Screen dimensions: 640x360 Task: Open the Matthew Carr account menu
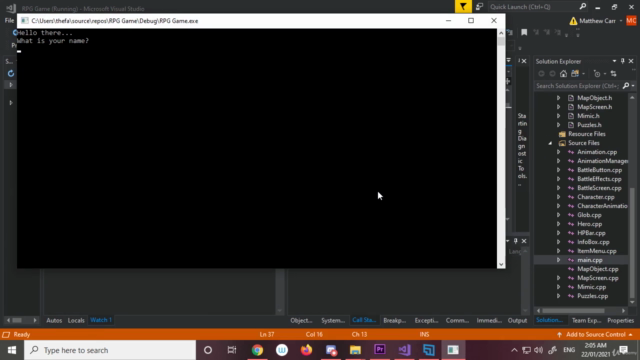[600, 21]
